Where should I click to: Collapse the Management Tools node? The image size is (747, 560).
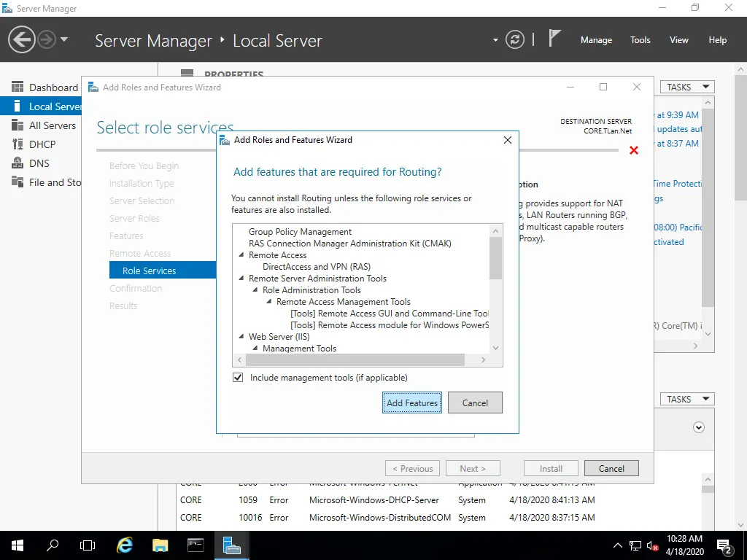[255, 349]
